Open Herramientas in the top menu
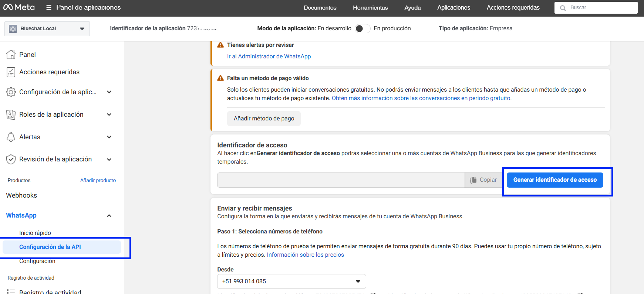This screenshot has width=644, height=294. [x=370, y=7]
